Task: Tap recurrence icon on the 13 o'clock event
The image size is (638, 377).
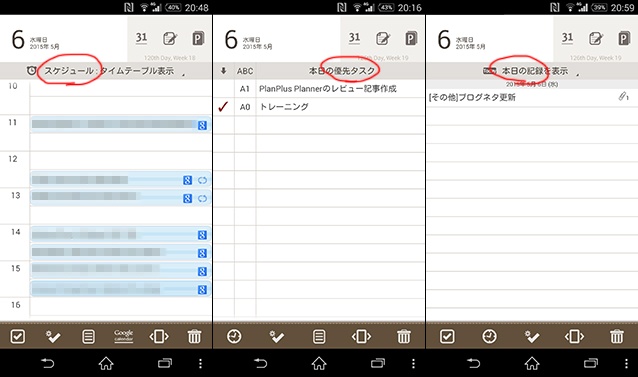Action: coord(202,198)
